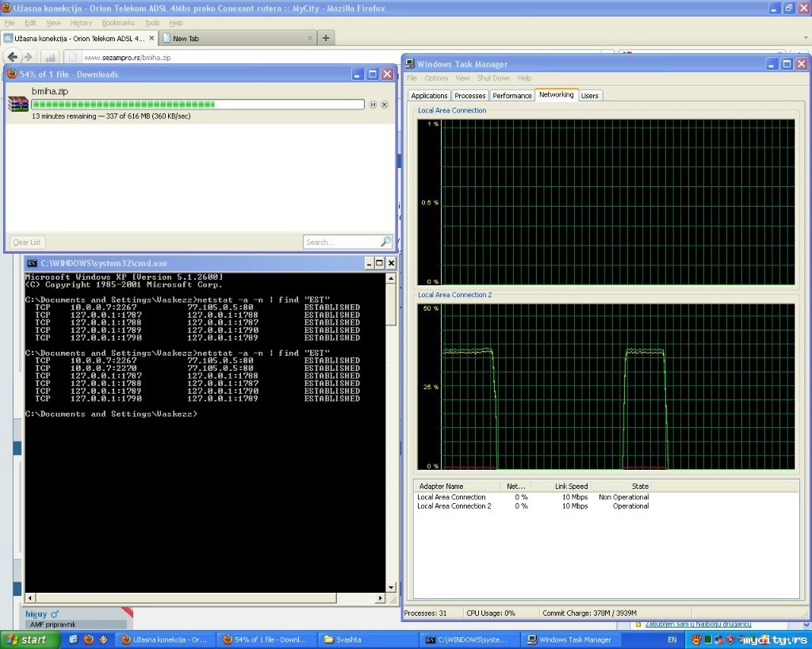Select Local Area Connection 2 adapter row

(x=454, y=506)
